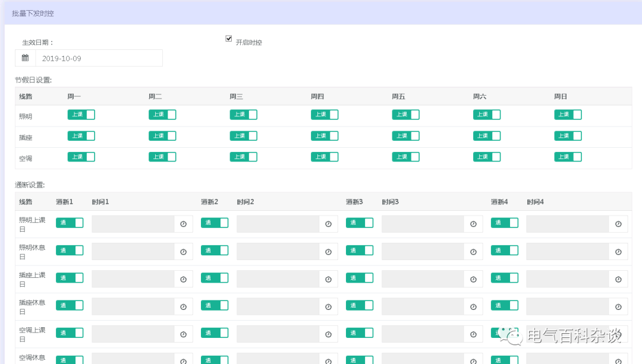
Task: Open clock picker for 插座上课日 时间4
Action: [618, 279]
